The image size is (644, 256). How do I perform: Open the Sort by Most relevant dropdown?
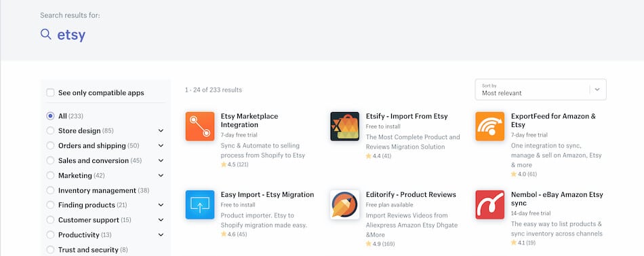(x=540, y=90)
